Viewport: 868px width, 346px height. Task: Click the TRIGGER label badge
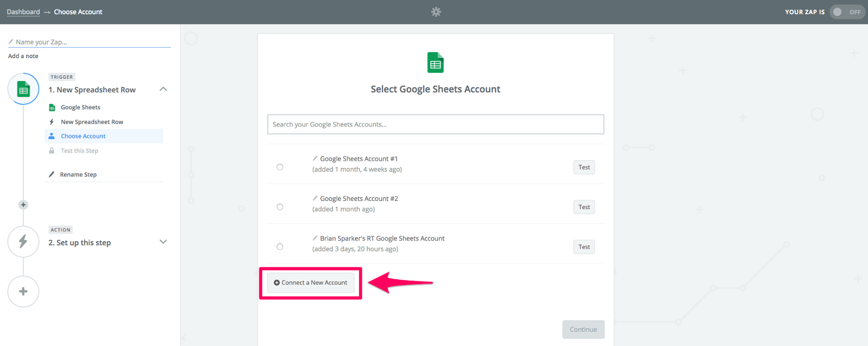point(62,77)
